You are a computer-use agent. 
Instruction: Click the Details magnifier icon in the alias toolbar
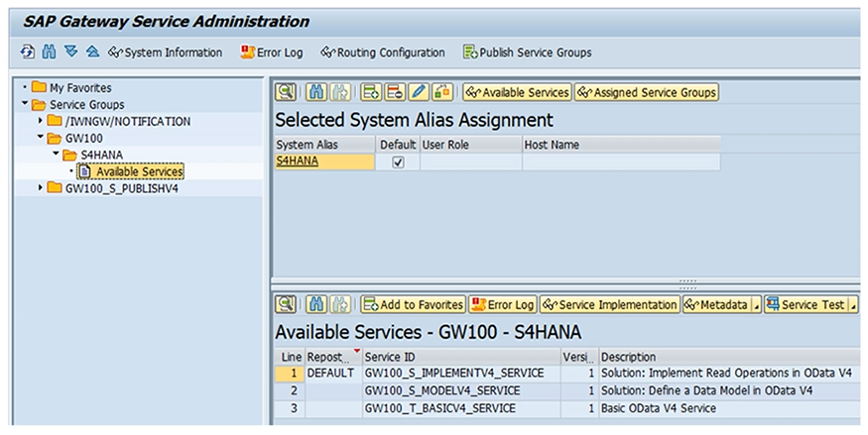(x=286, y=92)
